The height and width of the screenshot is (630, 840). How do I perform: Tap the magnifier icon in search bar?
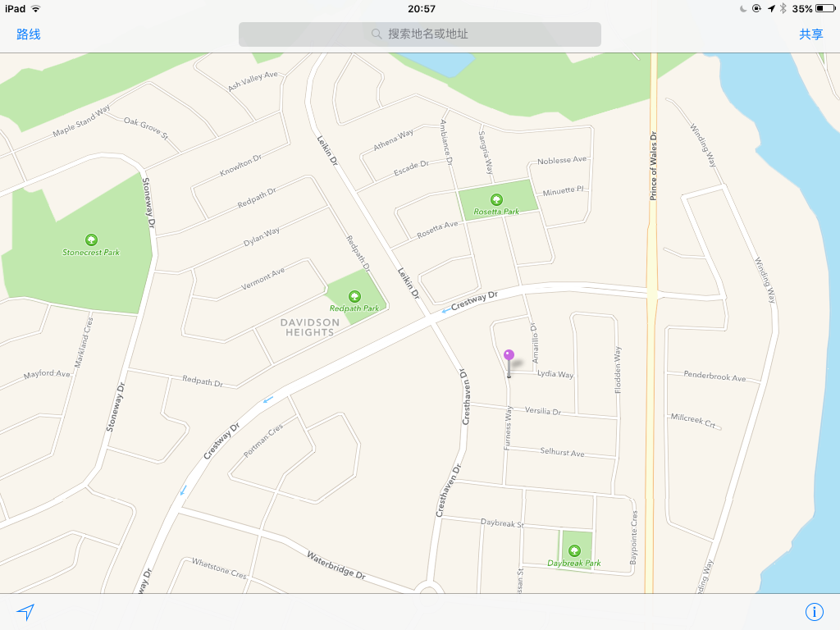pyautogui.click(x=377, y=34)
